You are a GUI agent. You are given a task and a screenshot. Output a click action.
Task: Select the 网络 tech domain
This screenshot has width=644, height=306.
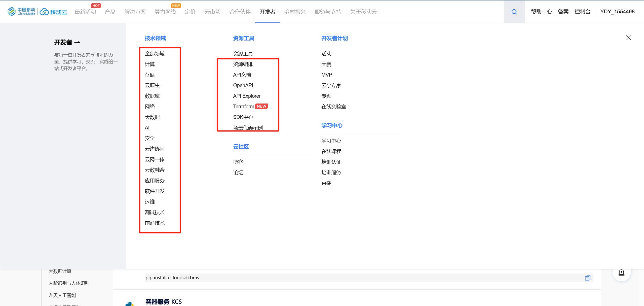[150, 107]
